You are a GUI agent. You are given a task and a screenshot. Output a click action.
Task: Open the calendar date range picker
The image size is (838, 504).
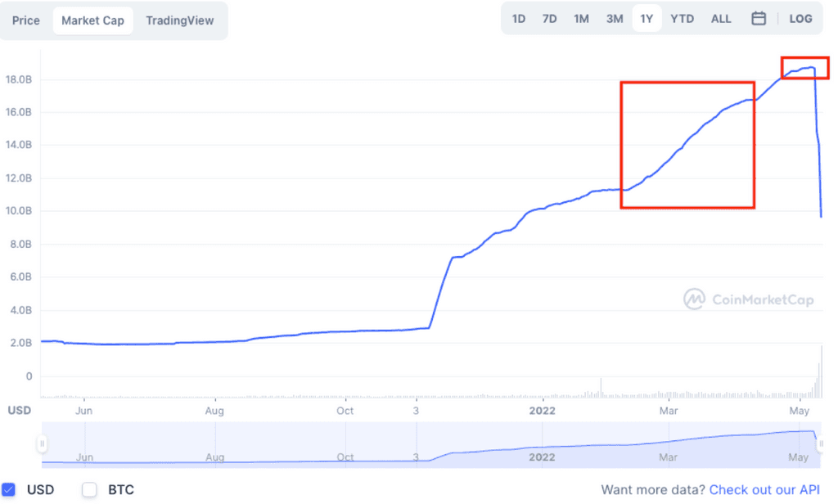point(759,19)
